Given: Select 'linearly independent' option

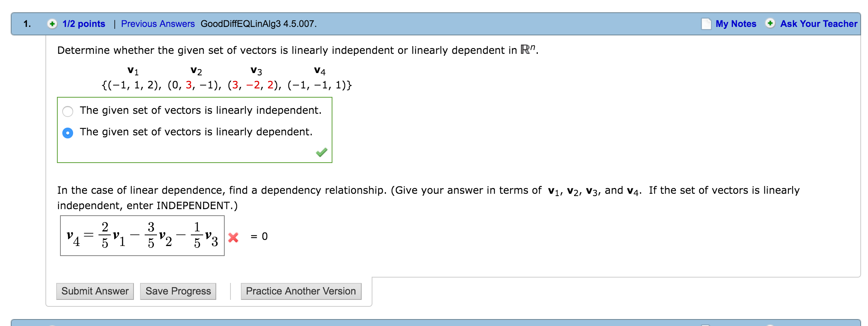Looking at the screenshot, I should [68, 110].
